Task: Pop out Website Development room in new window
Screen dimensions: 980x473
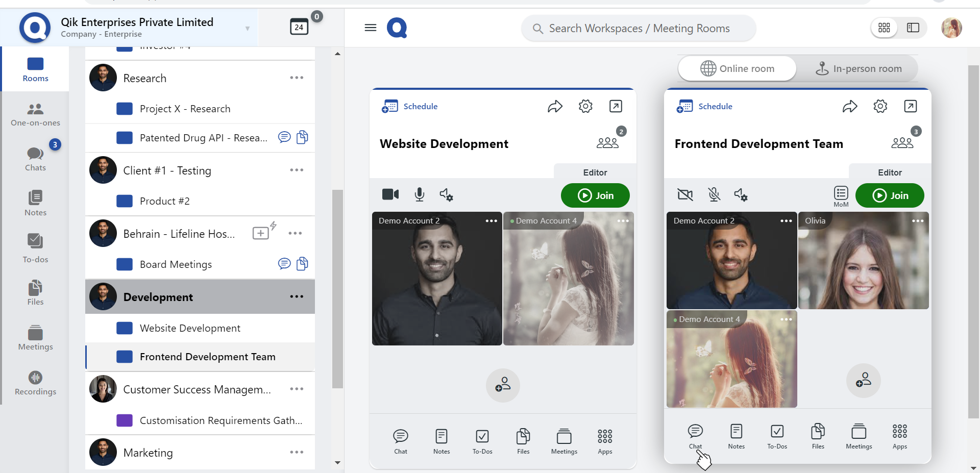Action: (616, 106)
